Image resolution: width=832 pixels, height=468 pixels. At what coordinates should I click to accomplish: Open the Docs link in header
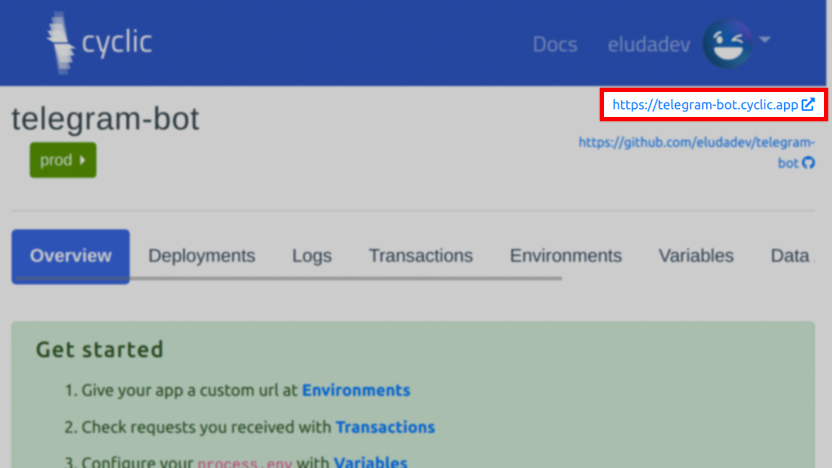(x=554, y=45)
